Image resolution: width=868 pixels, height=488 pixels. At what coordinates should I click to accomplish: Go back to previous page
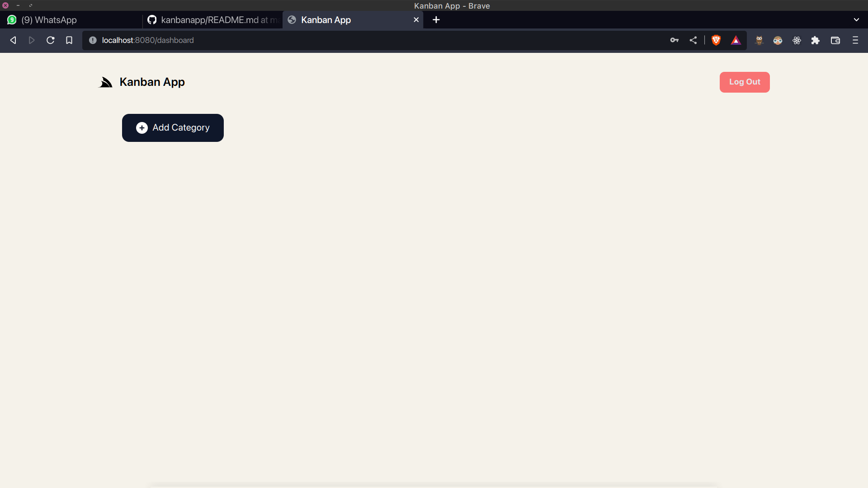click(13, 40)
